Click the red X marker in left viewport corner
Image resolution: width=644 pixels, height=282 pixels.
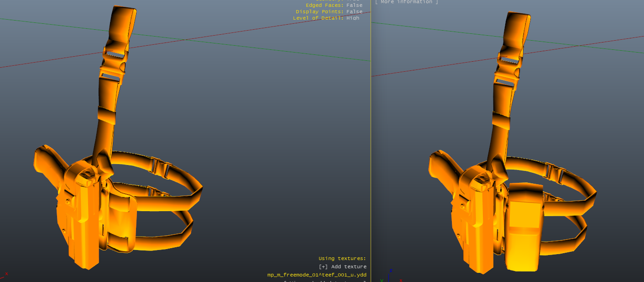pyautogui.click(x=6, y=274)
